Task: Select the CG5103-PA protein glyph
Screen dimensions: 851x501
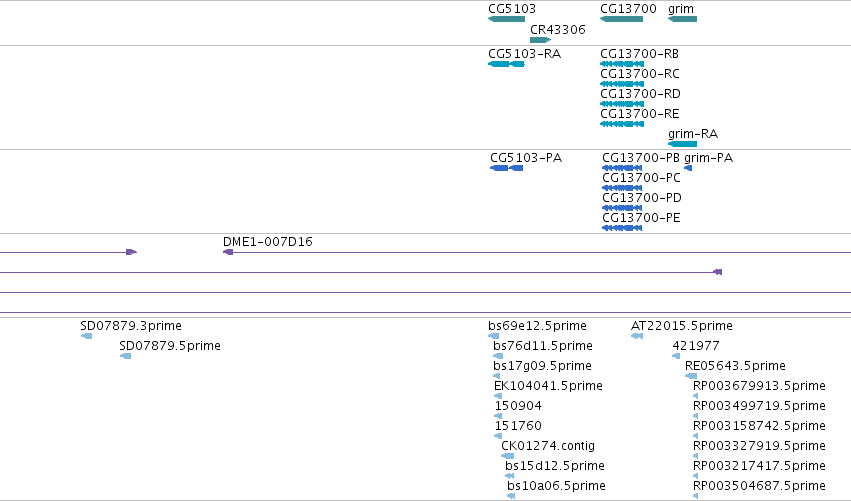Action: point(506,168)
